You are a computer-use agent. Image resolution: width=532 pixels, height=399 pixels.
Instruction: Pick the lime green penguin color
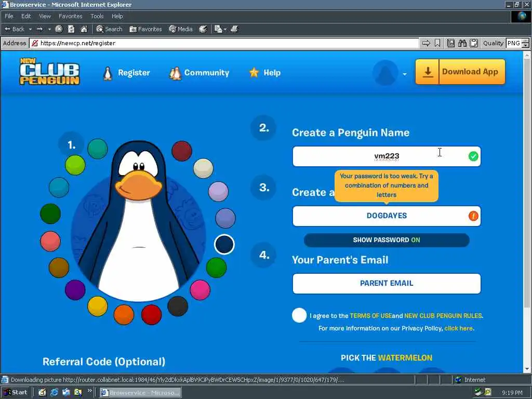point(75,165)
